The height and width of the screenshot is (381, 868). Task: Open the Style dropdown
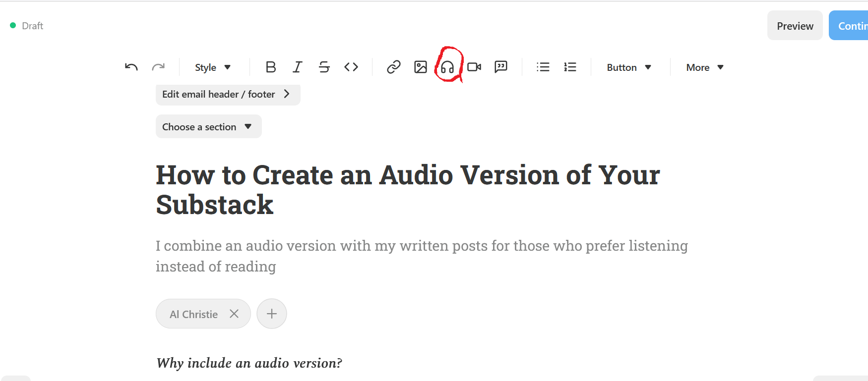[x=213, y=67]
